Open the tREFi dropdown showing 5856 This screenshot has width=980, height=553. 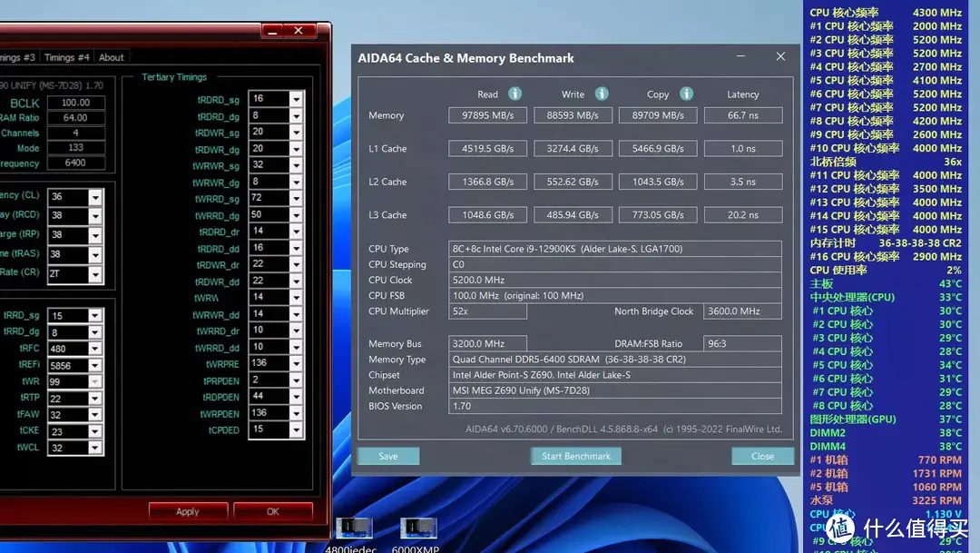point(95,366)
